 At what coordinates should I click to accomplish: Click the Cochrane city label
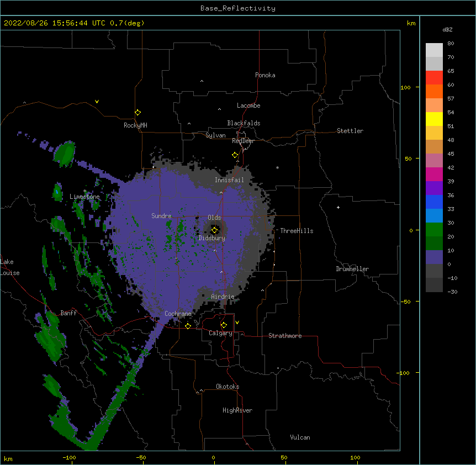click(x=178, y=314)
